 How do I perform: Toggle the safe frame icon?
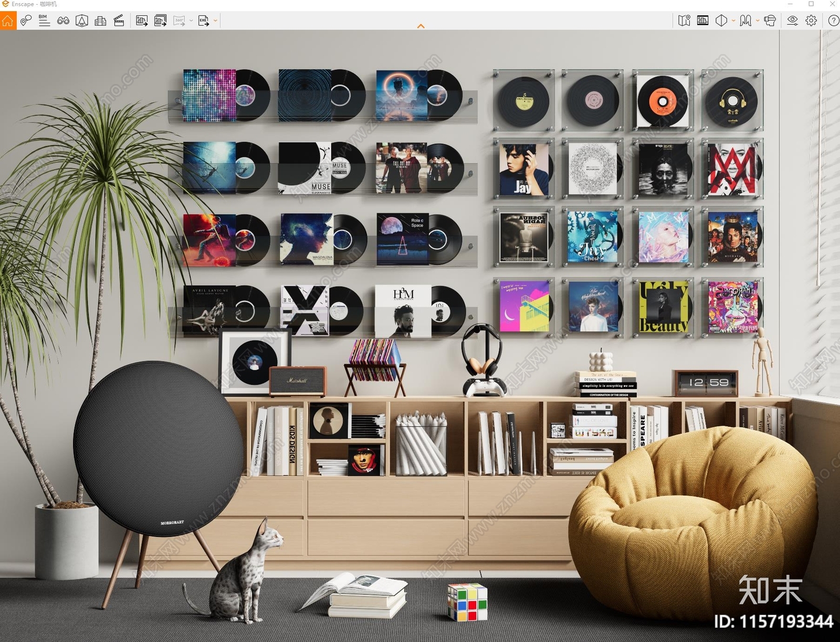coord(703,20)
